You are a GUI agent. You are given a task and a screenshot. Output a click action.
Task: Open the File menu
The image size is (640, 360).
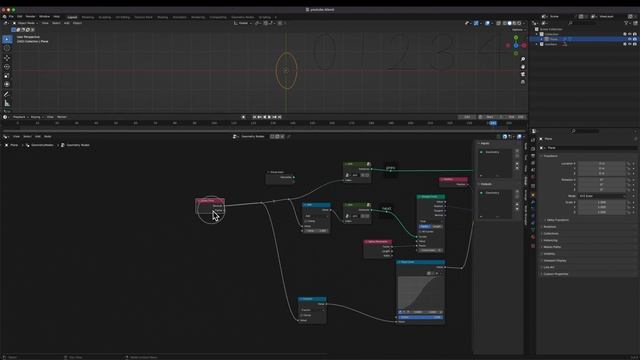11,17
